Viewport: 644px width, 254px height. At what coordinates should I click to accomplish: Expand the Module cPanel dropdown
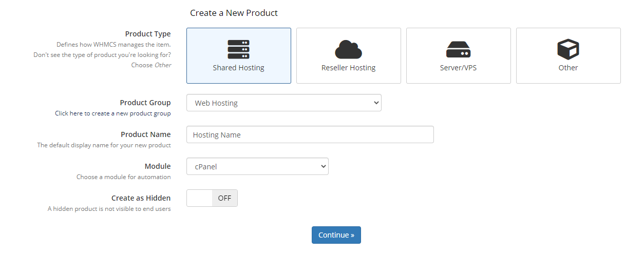tap(257, 166)
